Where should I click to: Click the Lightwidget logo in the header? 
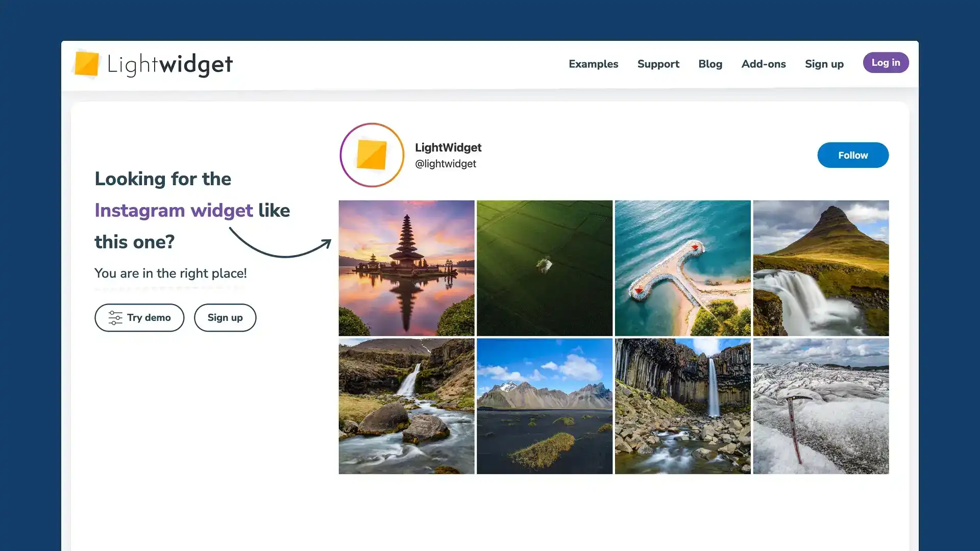pyautogui.click(x=153, y=64)
